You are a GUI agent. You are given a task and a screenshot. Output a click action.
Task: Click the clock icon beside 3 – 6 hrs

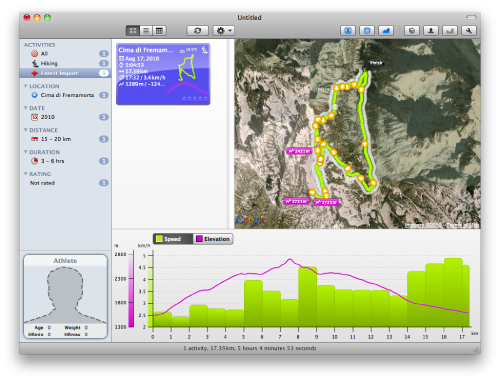34,161
